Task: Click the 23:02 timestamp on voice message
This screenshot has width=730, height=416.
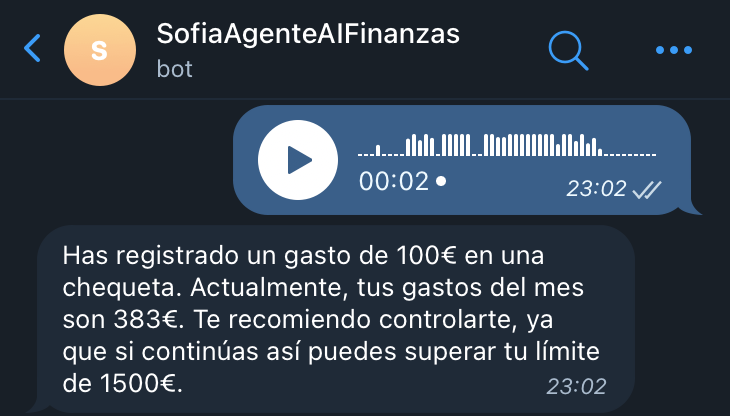Action: (x=596, y=189)
